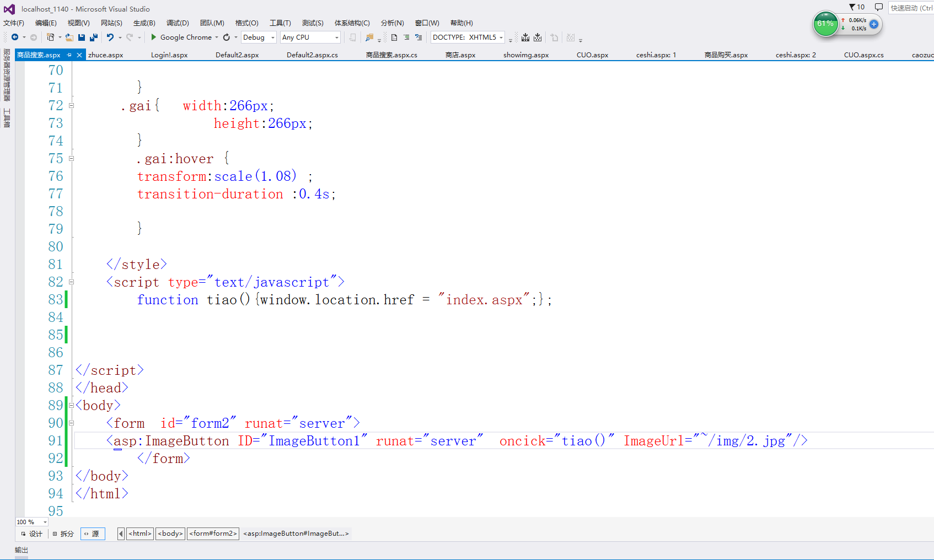
Task: Open the undo history dropdown arrow
Action: coord(120,37)
